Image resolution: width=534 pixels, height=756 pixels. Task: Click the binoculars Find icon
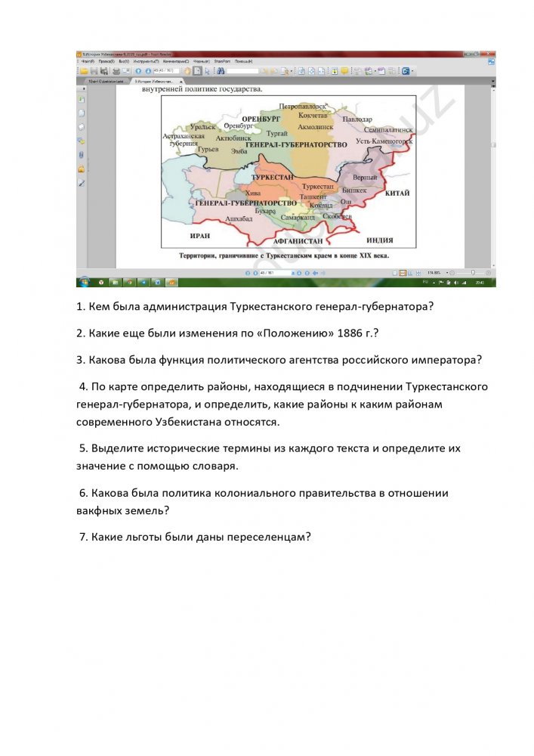click(x=221, y=71)
